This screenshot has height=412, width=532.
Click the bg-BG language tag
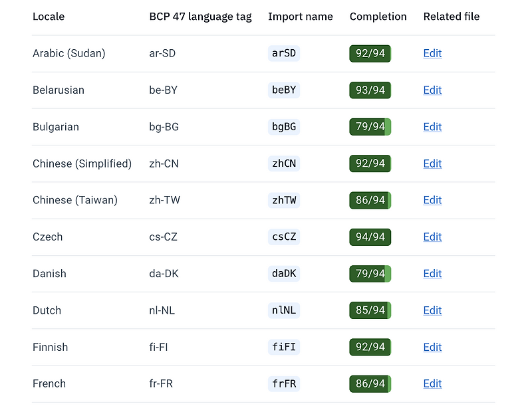click(x=164, y=127)
